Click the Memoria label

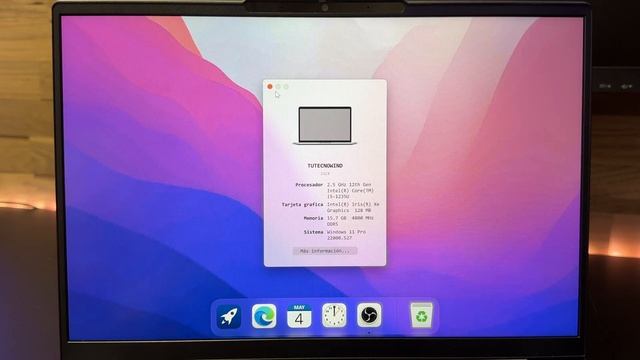click(x=313, y=218)
